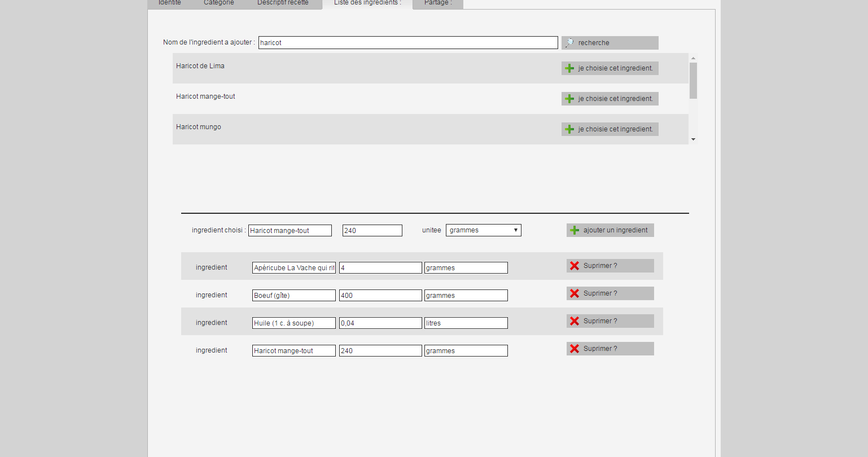This screenshot has width=868, height=457.
Task: Click last row Haricot mange-tout name field
Action: click(294, 350)
